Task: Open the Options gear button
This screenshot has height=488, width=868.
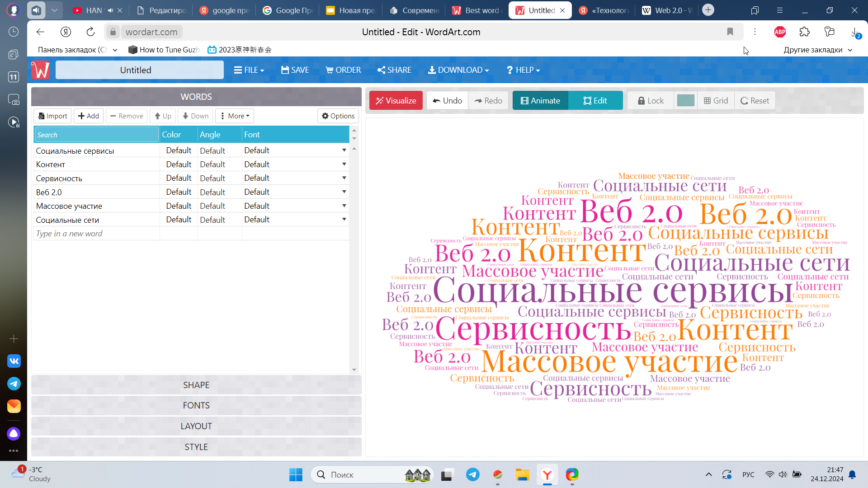Action: point(338,116)
